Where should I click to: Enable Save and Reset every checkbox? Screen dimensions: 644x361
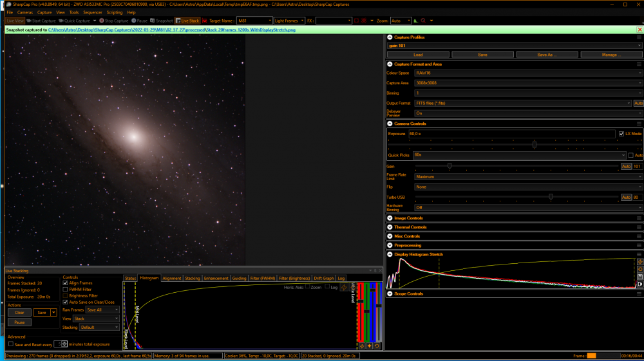tap(11, 344)
